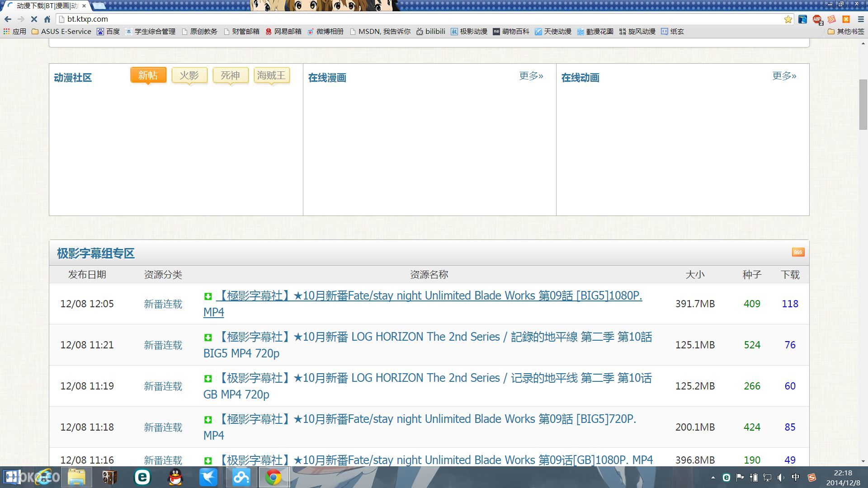This screenshot has width=868, height=488.
Task: Open the 动漫社区 heading
Action: 73,78
